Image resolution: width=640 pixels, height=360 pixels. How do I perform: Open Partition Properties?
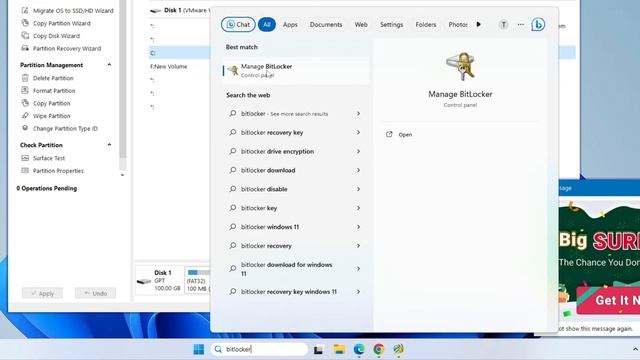[x=53, y=171]
